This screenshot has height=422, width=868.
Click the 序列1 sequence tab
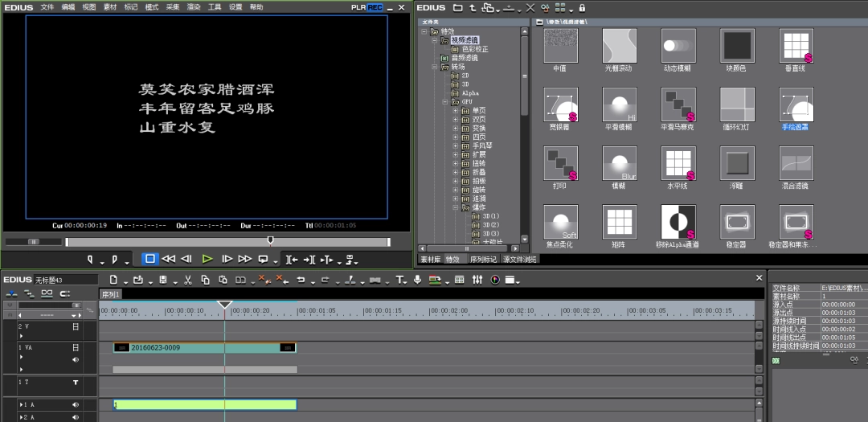coord(110,294)
